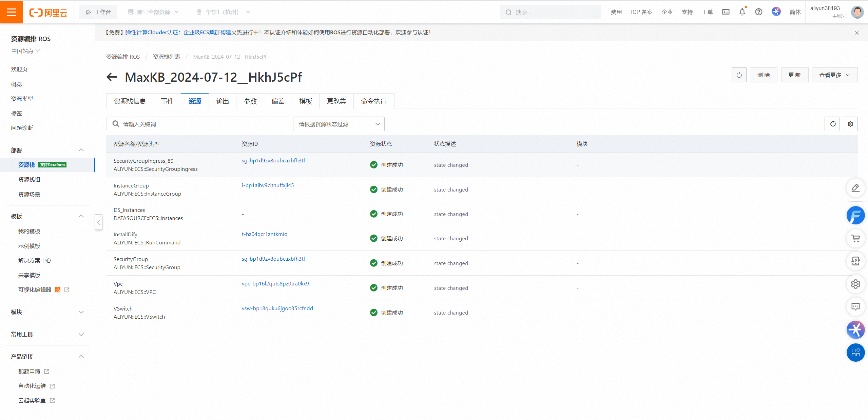Open the blue floating apps grid icon

pos(855,353)
